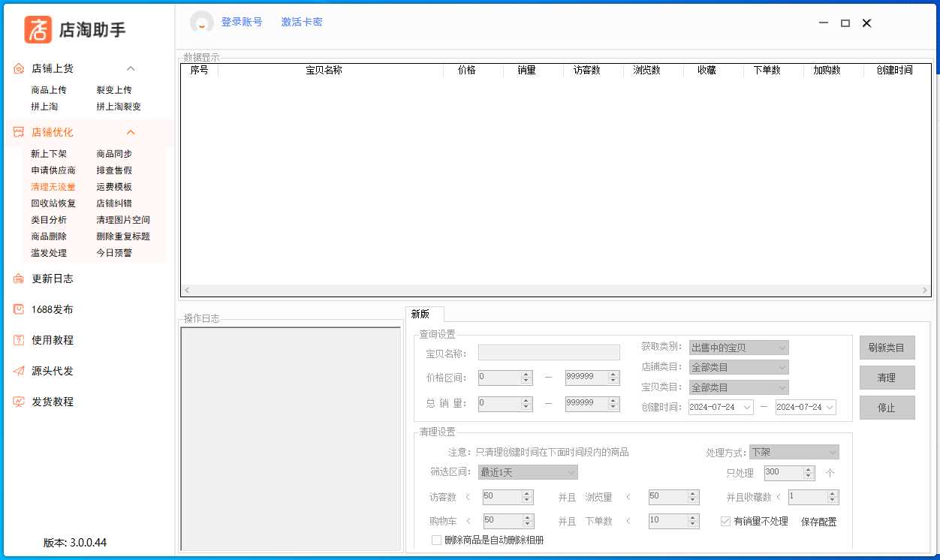This screenshot has width=940, height=560.
Task: Toggle the 有销量不处理 checkbox
Action: [x=725, y=521]
